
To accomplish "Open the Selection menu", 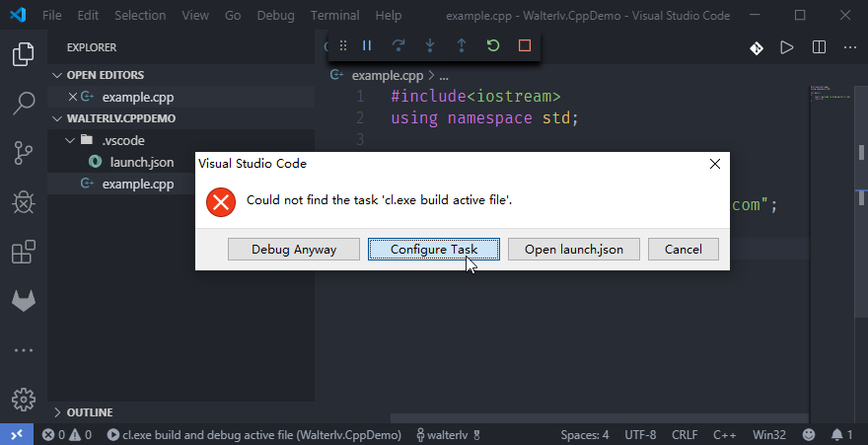I will [140, 15].
